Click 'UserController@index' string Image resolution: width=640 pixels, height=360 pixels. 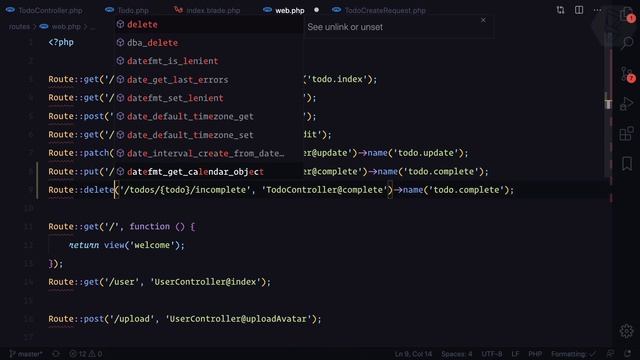[205, 282]
